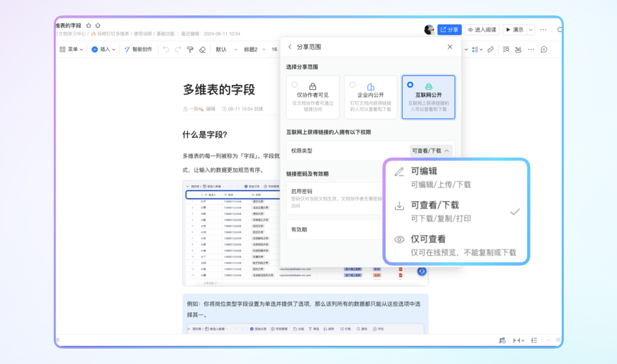Click the back arrow in 分享范围 panel
617x364 pixels.
point(290,47)
